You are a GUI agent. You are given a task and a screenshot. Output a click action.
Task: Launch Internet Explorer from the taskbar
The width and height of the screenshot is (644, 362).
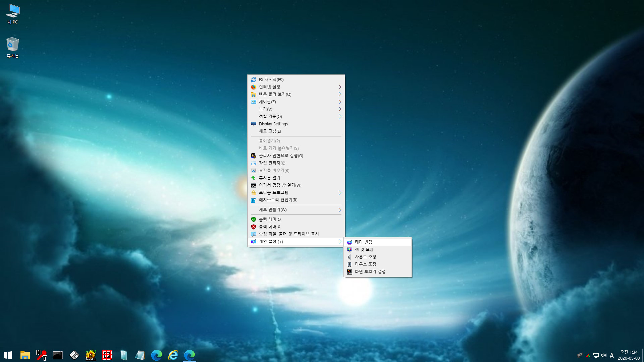coord(173,355)
